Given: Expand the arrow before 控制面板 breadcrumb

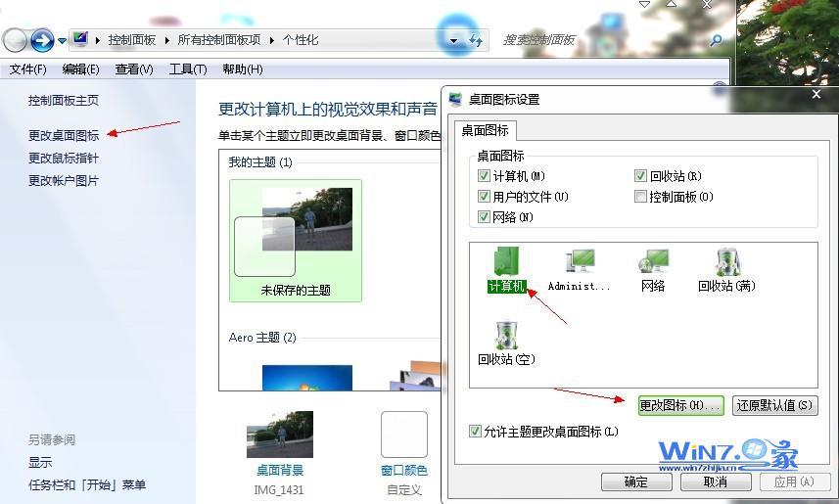Looking at the screenshot, I should pyautogui.click(x=97, y=40).
